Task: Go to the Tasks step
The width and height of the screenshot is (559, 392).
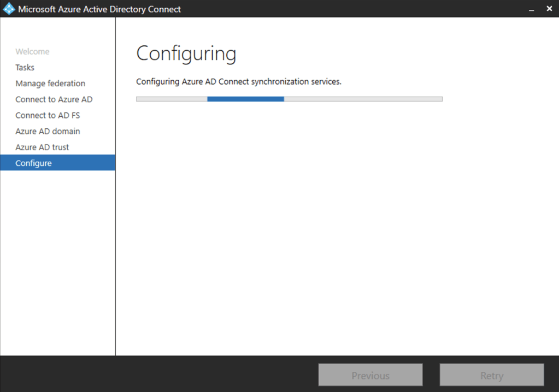Action: 25,67
